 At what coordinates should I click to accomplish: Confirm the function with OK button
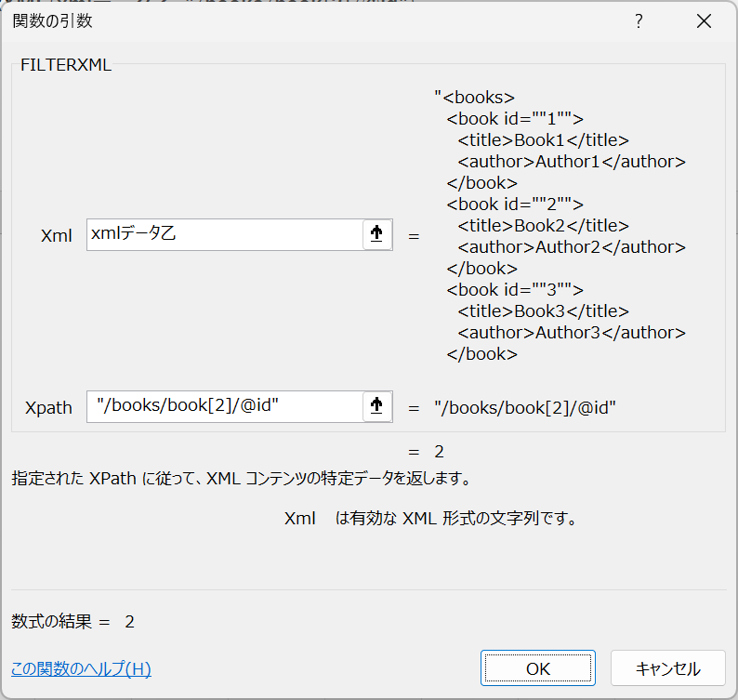click(538, 668)
